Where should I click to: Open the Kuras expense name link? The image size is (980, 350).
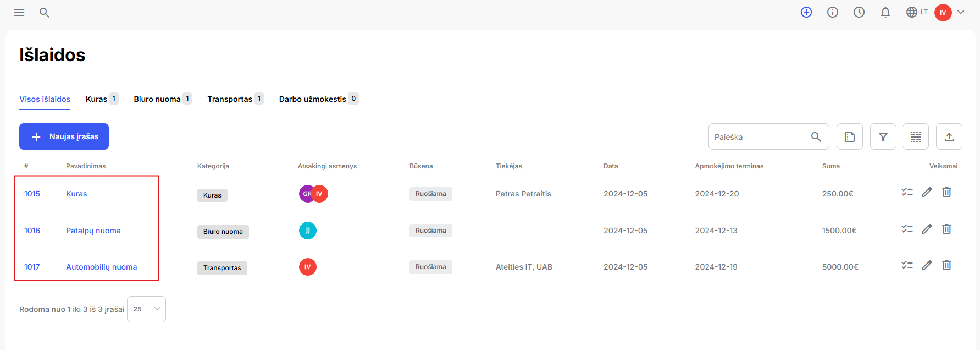coord(76,194)
